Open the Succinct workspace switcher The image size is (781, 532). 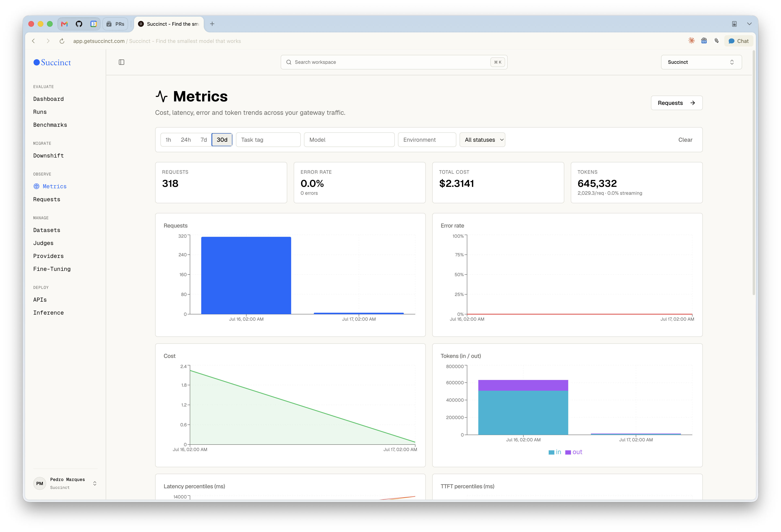coord(701,62)
